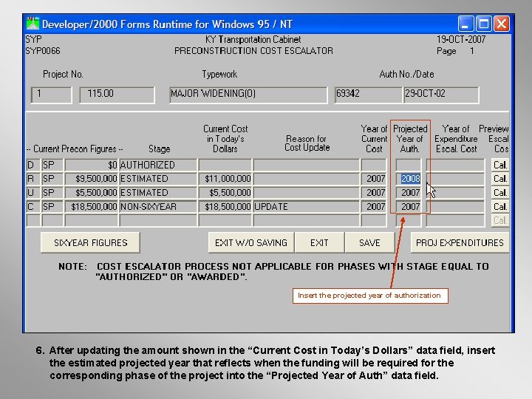Click Cal. button in the R row

[x=500, y=179]
